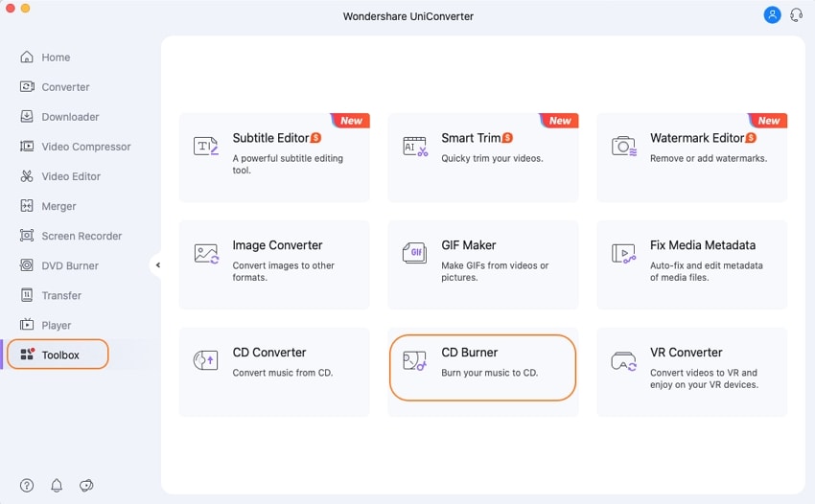The height and width of the screenshot is (504, 815).
Task: Open the user account avatar
Action: [773, 14]
